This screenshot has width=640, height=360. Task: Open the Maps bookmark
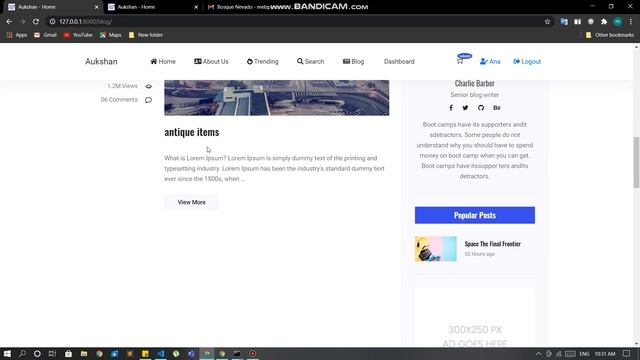[111, 35]
